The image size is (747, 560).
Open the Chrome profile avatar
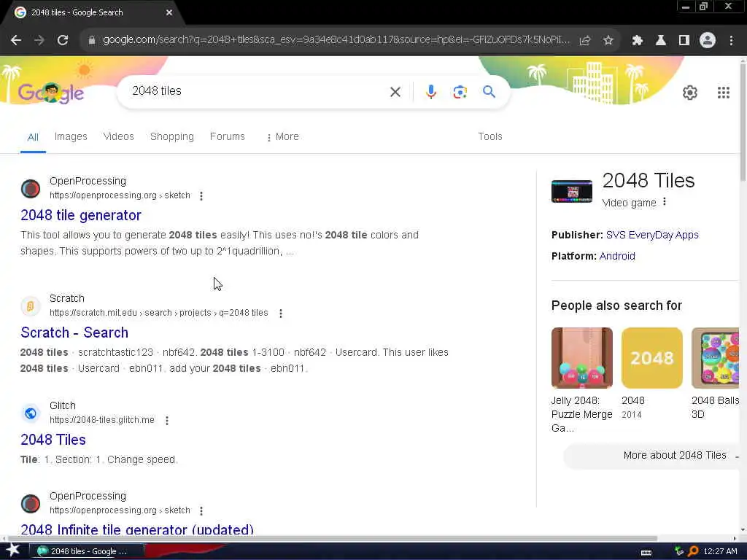pyautogui.click(x=708, y=41)
